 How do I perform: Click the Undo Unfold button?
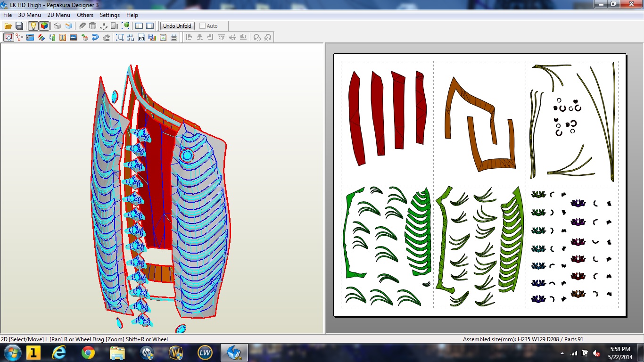coord(177,26)
